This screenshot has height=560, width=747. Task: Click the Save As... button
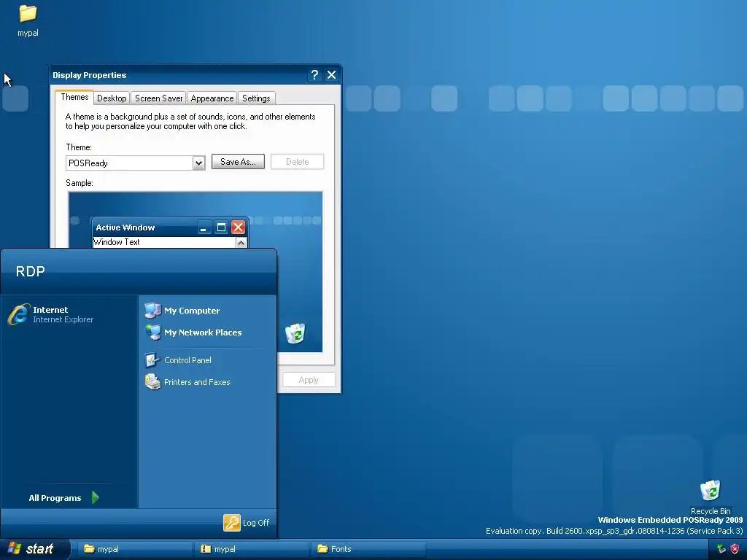click(238, 162)
